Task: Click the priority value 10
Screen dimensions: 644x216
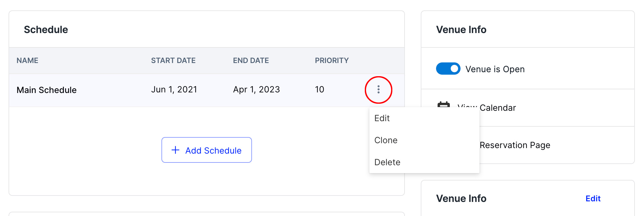Action: point(319,90)
